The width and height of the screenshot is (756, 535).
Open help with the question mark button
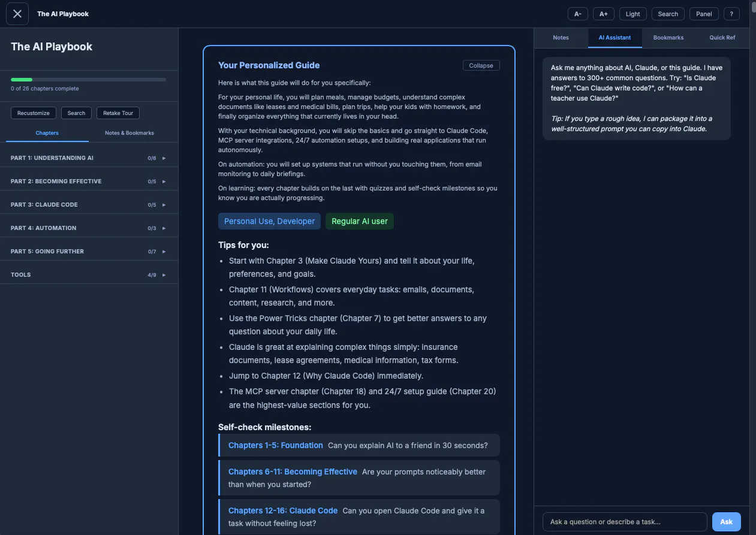(731, 14)
